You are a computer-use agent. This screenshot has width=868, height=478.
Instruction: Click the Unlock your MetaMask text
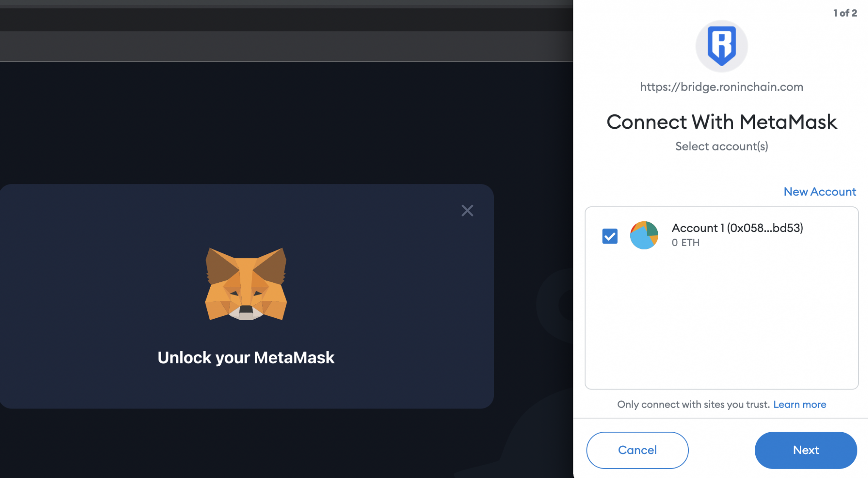click(x=246, y=358)
